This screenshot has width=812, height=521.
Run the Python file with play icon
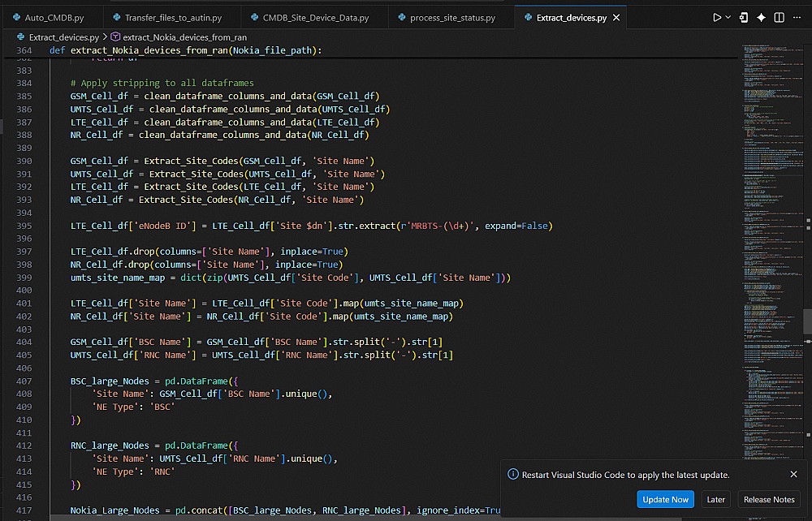pos(717,18)
